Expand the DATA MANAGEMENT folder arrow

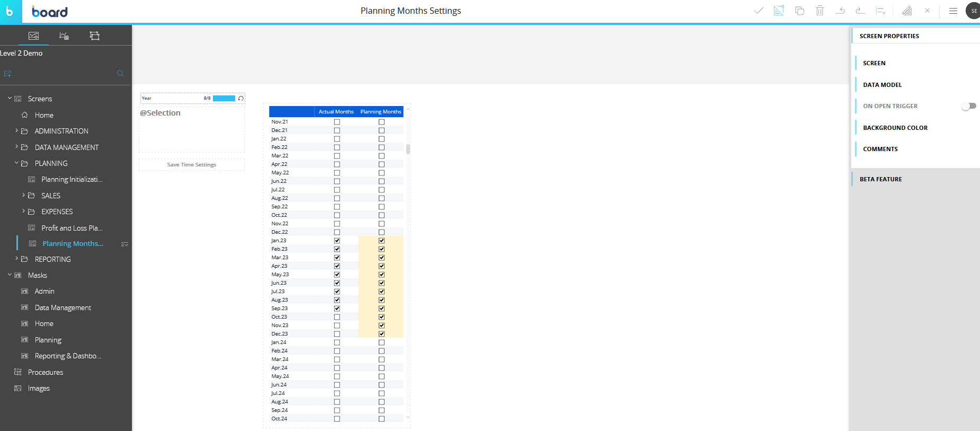(16, 147)
